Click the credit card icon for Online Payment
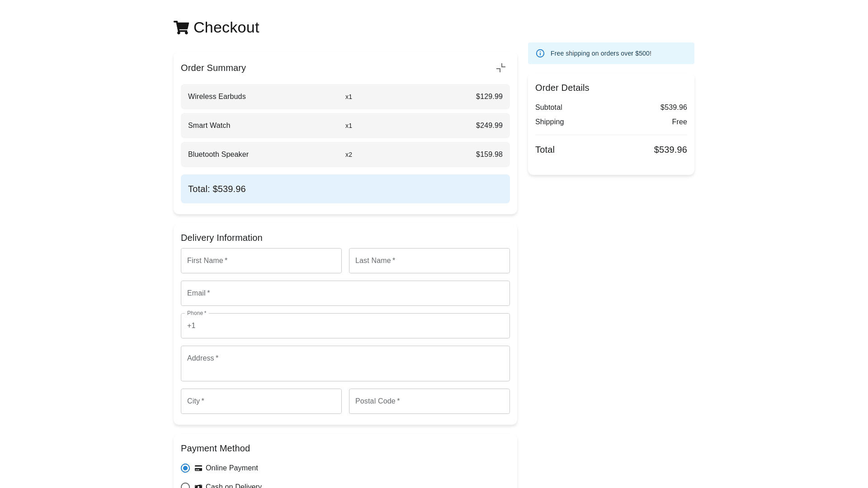This screenshot has width=868, height=488. point(198,468)
